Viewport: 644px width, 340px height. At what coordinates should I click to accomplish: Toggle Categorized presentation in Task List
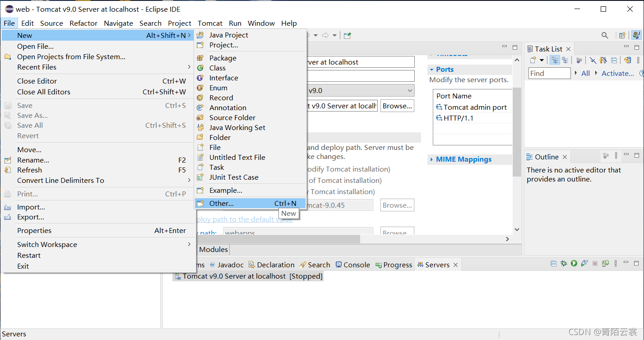[x=555, y=60]
